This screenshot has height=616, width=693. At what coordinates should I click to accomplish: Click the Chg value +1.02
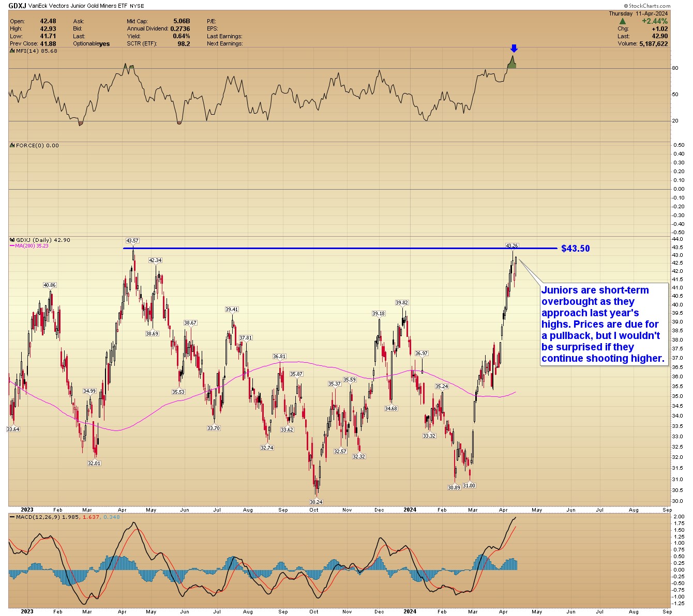(660, 29)
